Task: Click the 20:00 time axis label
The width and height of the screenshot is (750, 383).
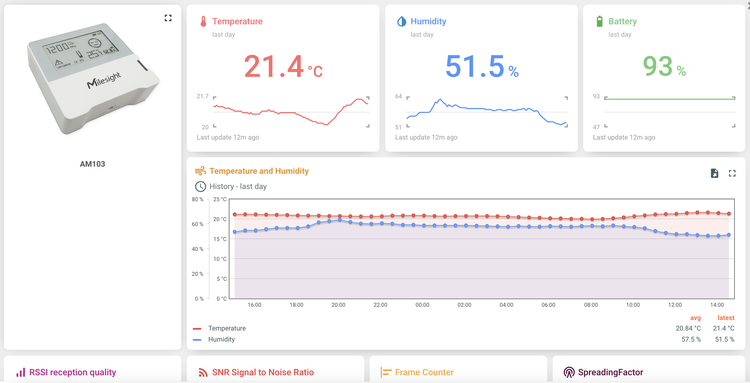Action: 338,305
